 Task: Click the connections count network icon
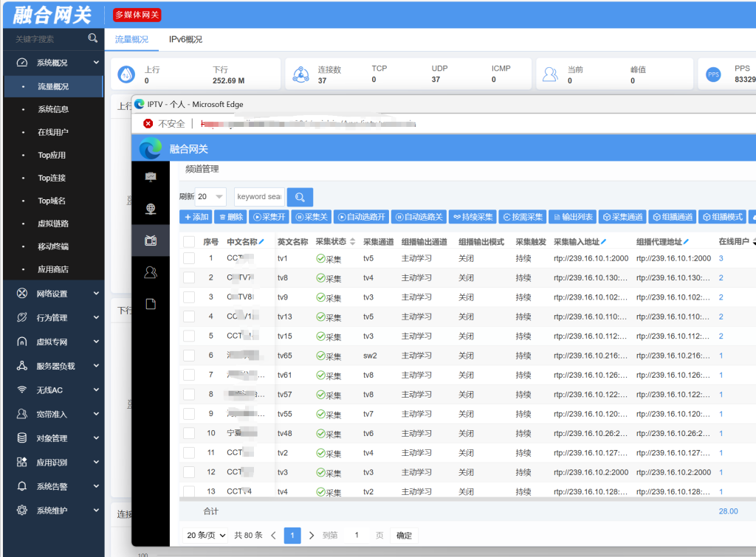[301, 75]
